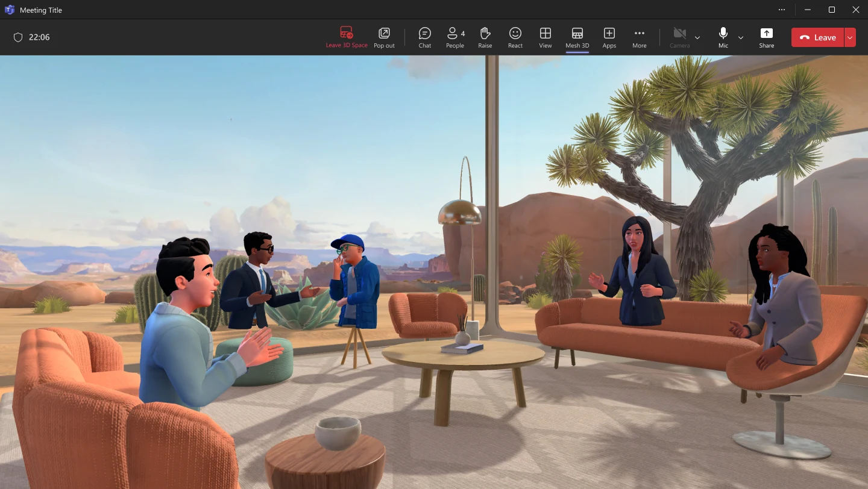868x489 pixels.
Task: Expand the Camera options dropdown
Action: [x=697, y=37]
